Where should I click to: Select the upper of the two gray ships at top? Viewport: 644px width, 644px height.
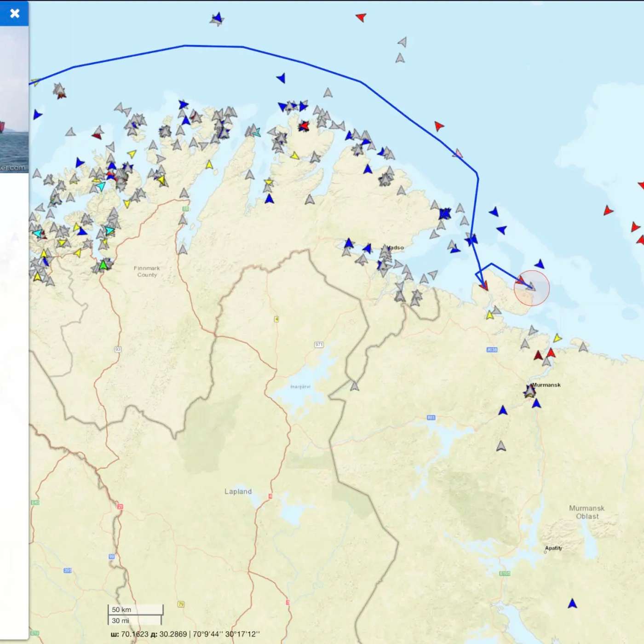[x=402, y=42]
